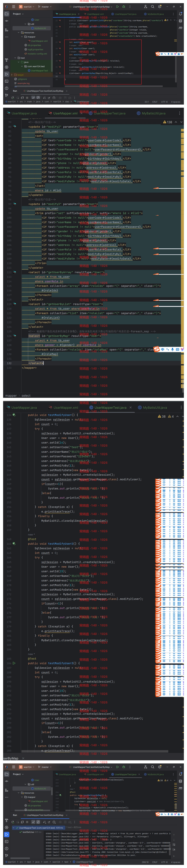Collapse com.wan124.test package node

tap(22, 66)
